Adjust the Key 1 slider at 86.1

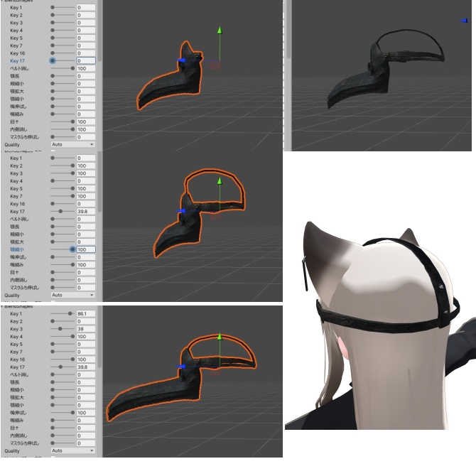63,313
